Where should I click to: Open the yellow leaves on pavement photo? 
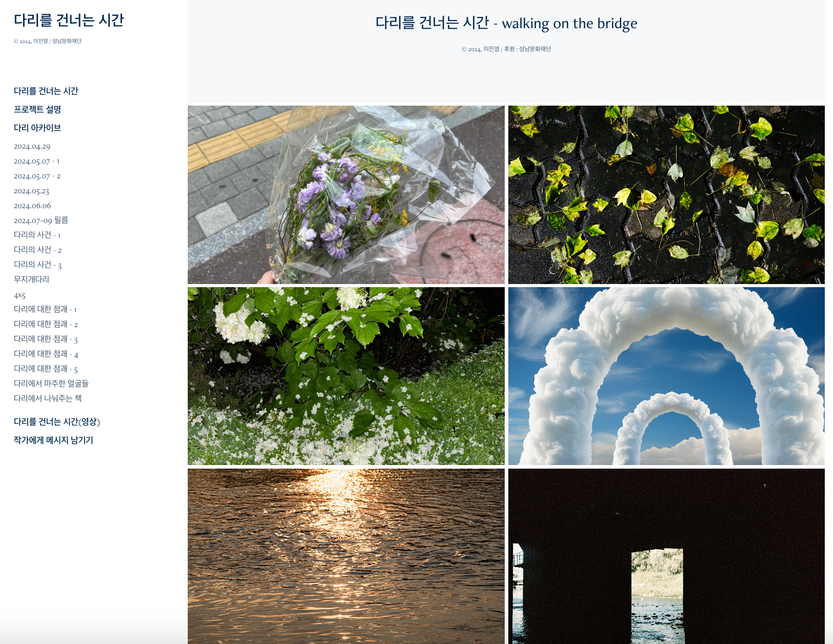[666, 195]
